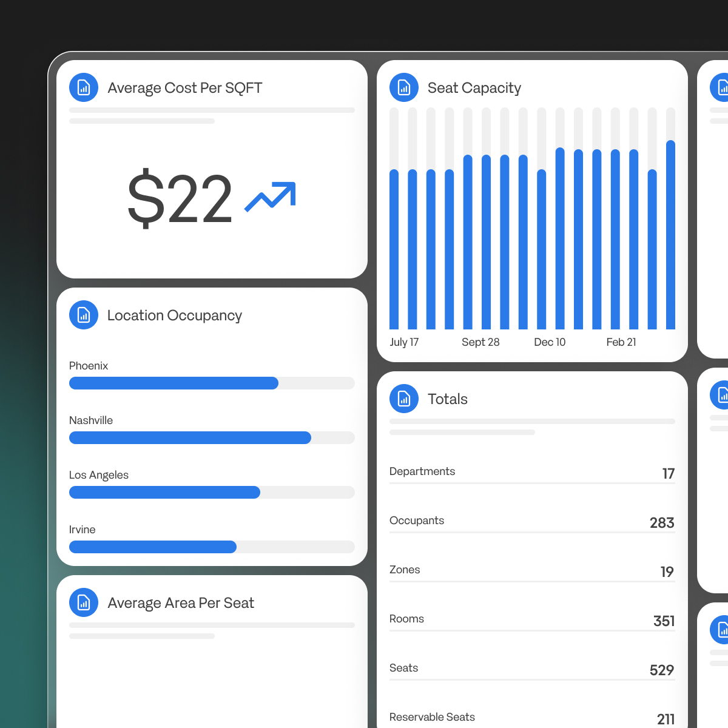Click the Average Cost Per SQFT title

(185, 88)
